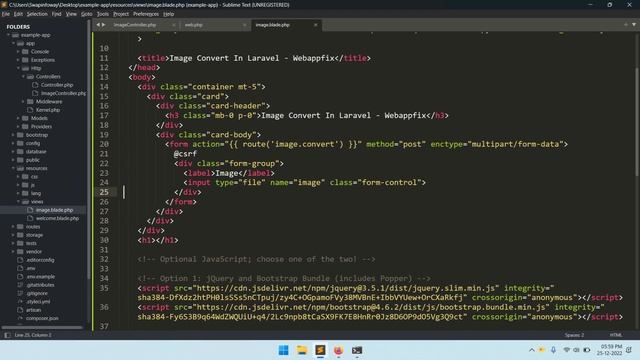Click the new tab plus icon
The image size is (640, 360).
click(626, 25)
